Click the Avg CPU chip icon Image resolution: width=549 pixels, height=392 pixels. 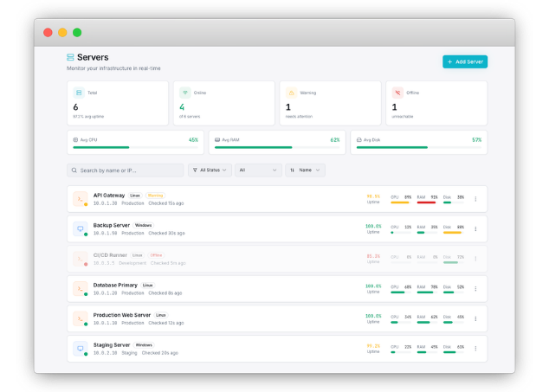click(x=75, y=139)
